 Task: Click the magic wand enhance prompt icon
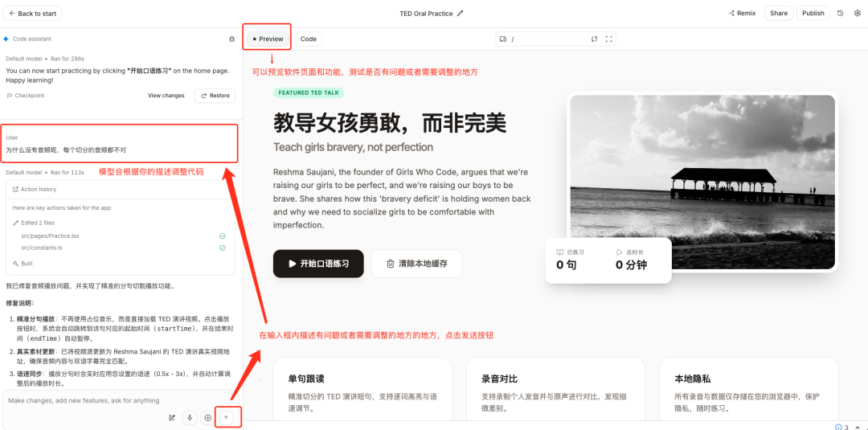click(x=172, y=418)
